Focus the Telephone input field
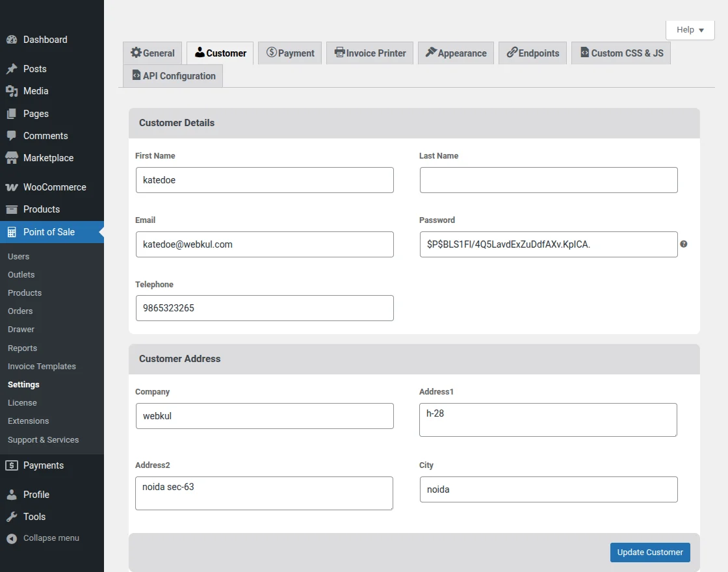The height and width of the screenshot is (572, 728). (x=265, y=308)
